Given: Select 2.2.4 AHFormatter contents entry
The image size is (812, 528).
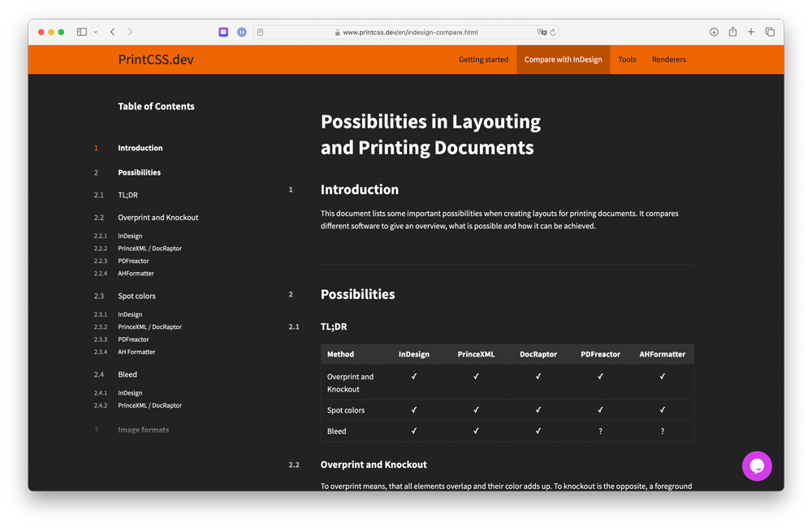Looking at the screenshot, I should click(x=136, y=273).
